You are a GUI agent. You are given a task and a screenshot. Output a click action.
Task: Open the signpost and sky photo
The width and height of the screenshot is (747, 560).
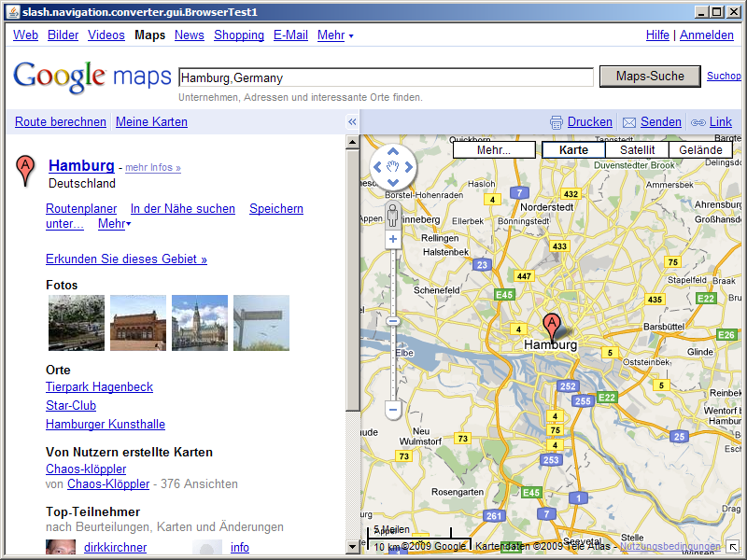[261, 323]
